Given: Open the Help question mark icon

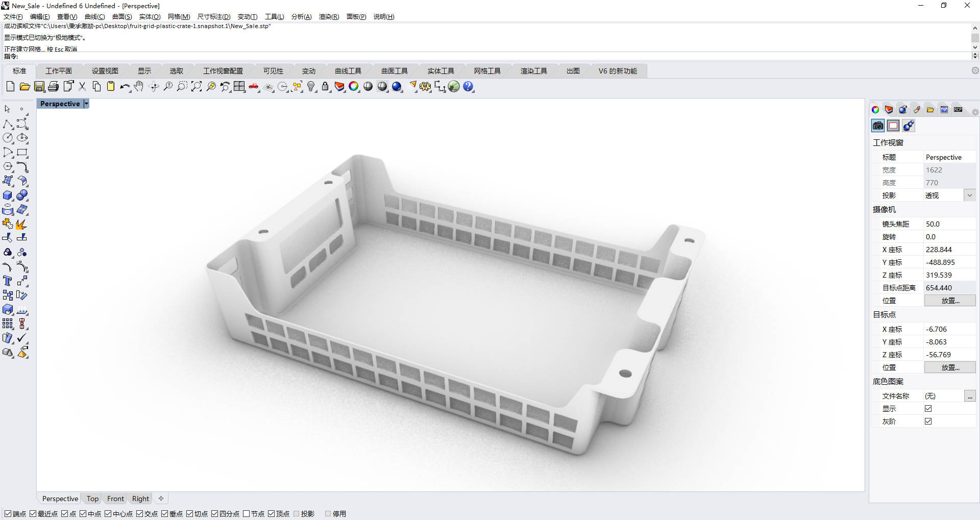Looking at the screenshot, I should point(468,87).
